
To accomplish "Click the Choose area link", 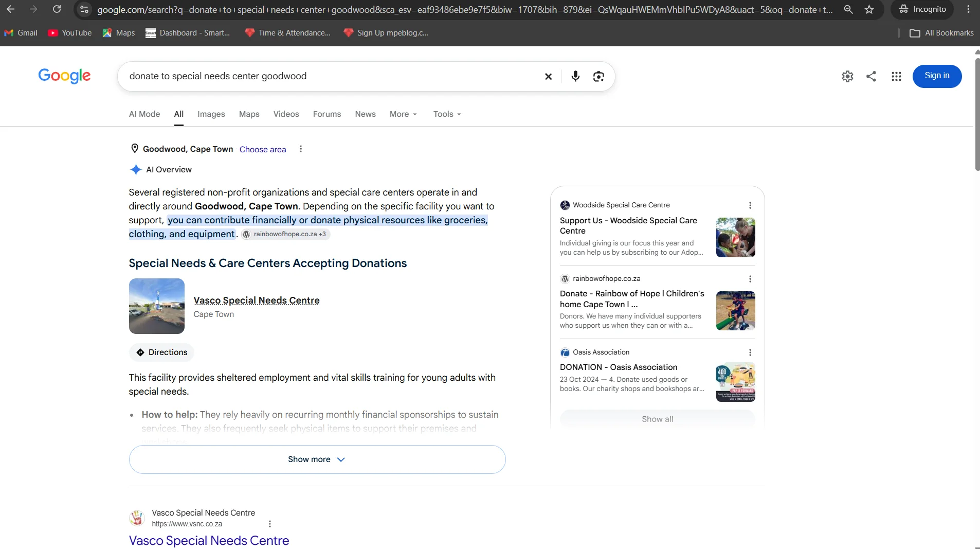I will coord(263,150).
